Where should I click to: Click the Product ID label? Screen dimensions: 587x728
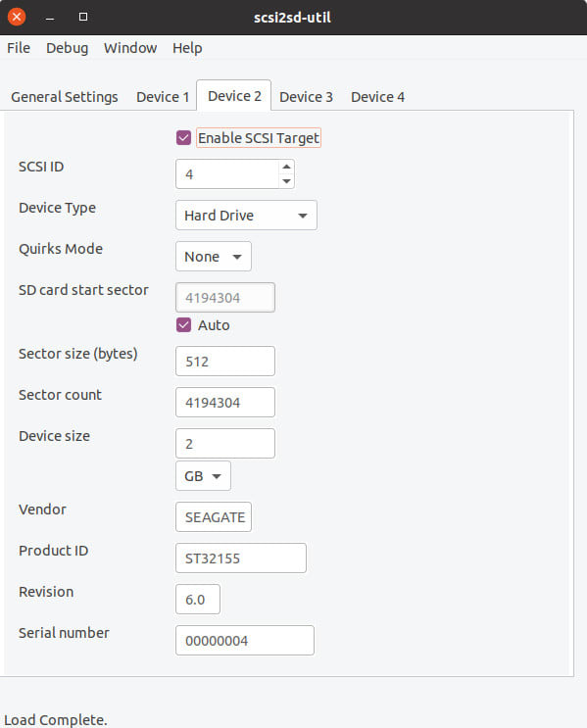[x=53, y=551]
